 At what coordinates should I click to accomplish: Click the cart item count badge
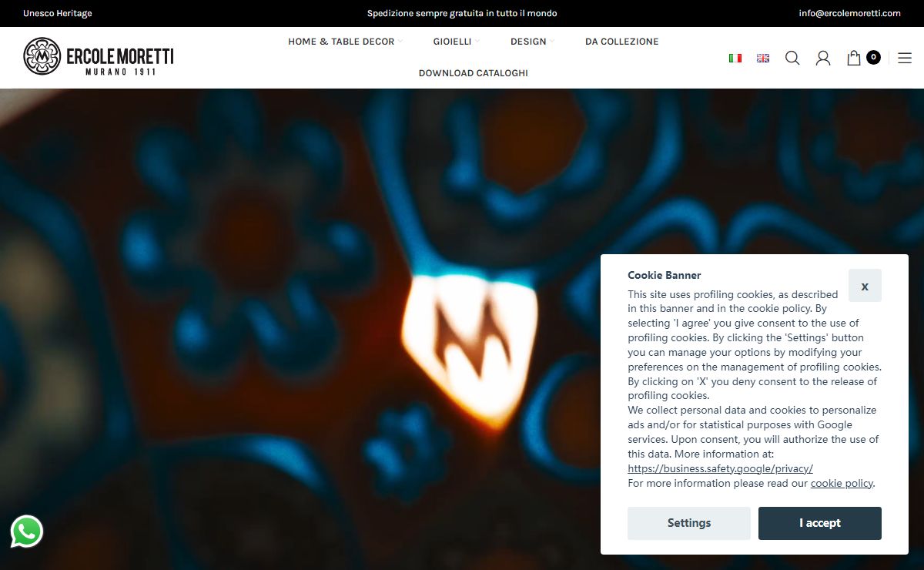[873, 57]
